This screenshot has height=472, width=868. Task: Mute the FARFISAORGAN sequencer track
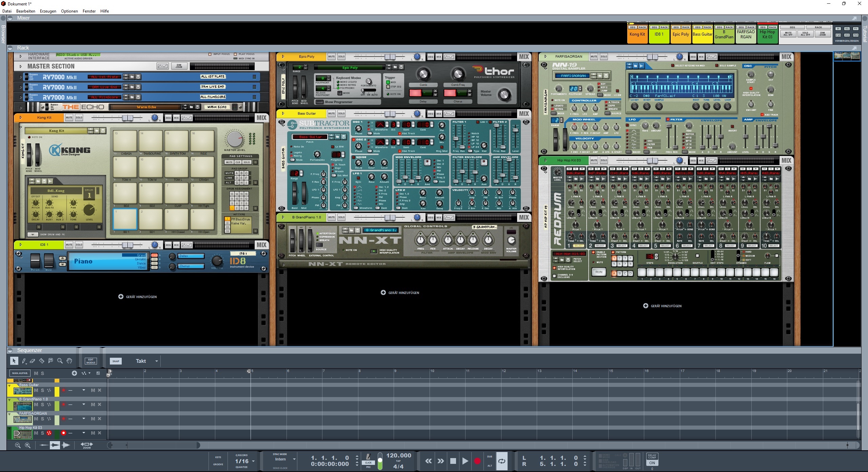[36, 419]
